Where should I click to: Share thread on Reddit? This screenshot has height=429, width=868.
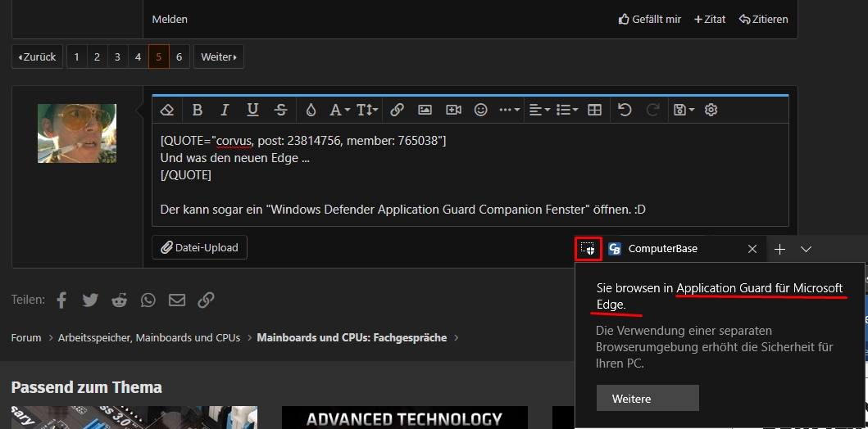(x=119, y=300)
